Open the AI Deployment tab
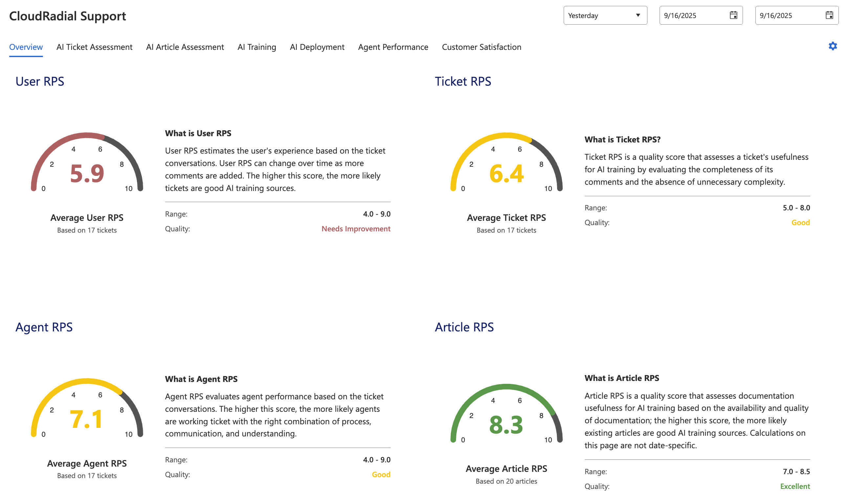 [317, 47]
